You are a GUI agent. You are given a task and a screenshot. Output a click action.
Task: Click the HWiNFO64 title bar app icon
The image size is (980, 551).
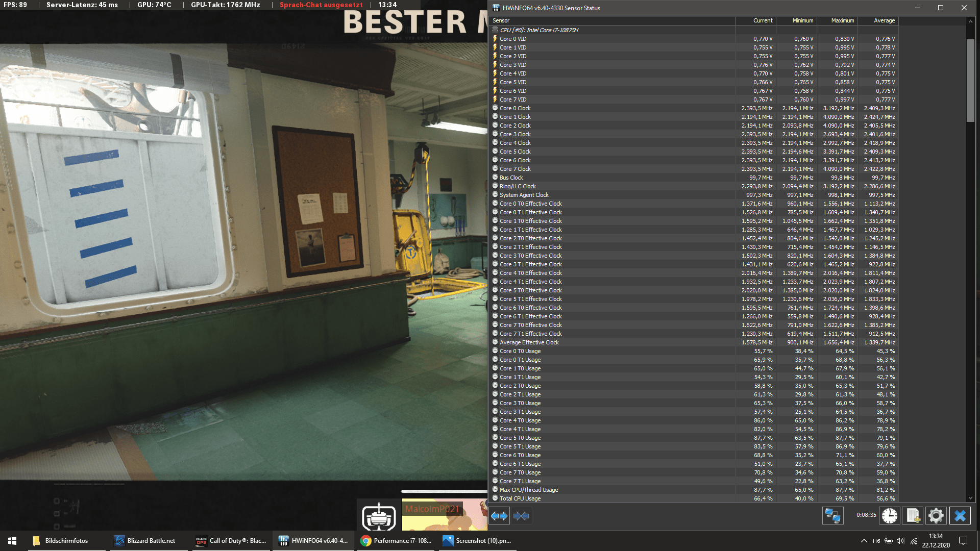(496, 8)
